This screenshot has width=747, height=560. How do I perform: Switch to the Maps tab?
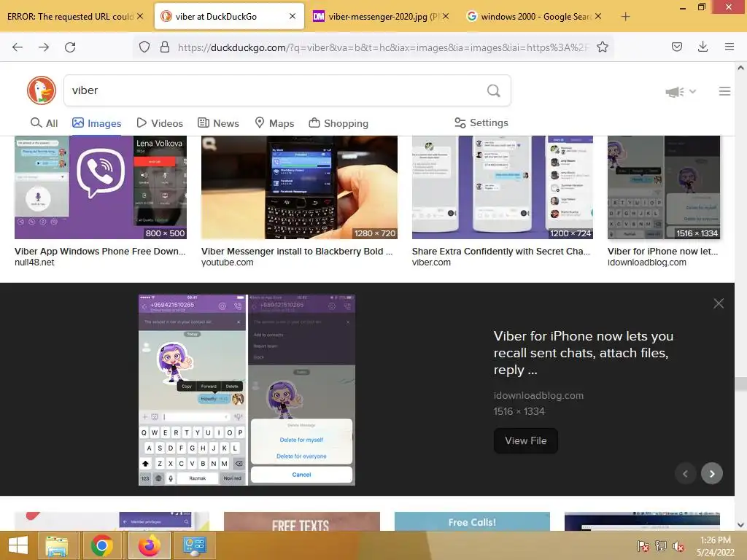point(274,123)
